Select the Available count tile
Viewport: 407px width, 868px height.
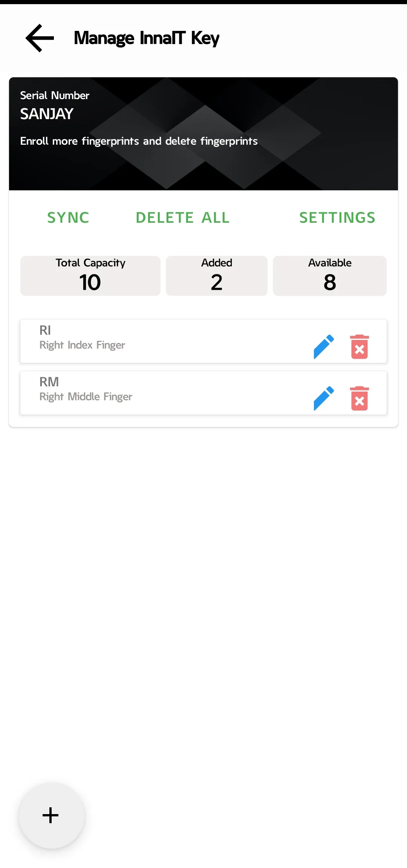pos(330,276)
